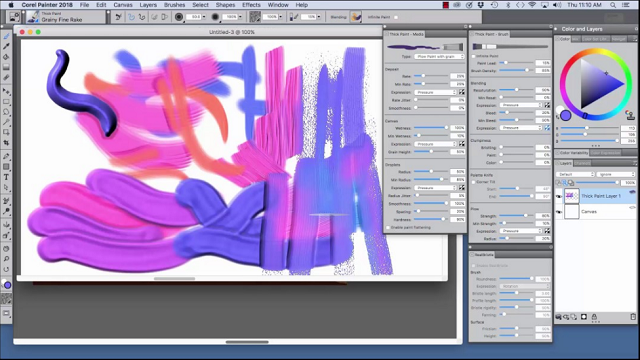Image resolution: width=640 pixels, height=360 pixels.
Task: Select the Dropper tool in the toolbox
Action: point(6,47)
